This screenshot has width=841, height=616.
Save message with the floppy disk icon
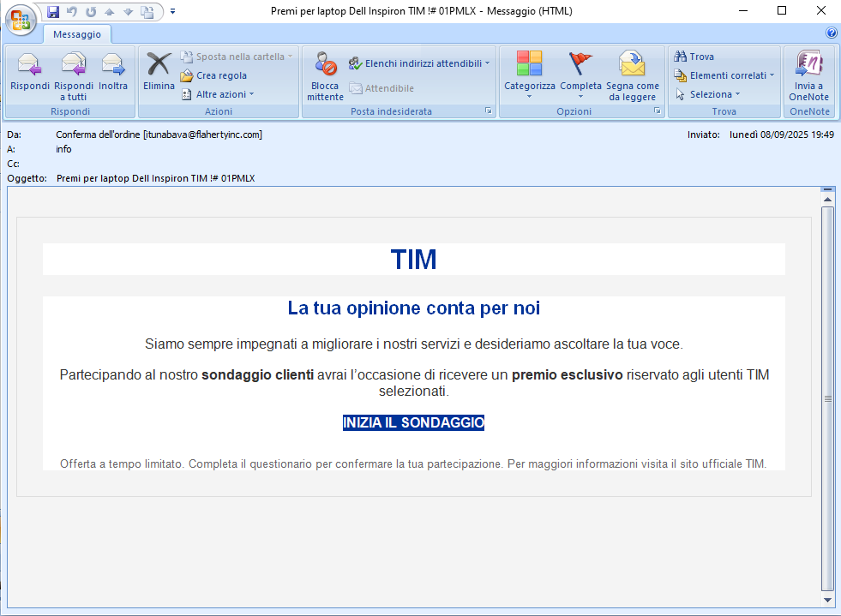[53, 11]
